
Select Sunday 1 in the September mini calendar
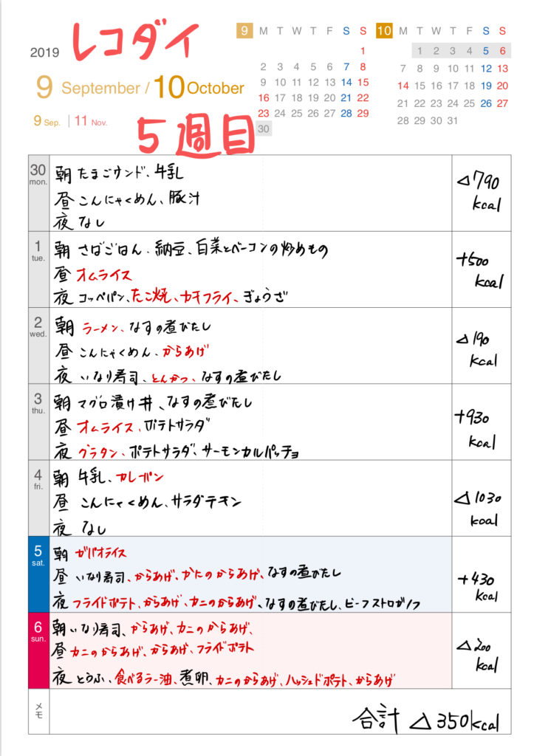[363, 51]
